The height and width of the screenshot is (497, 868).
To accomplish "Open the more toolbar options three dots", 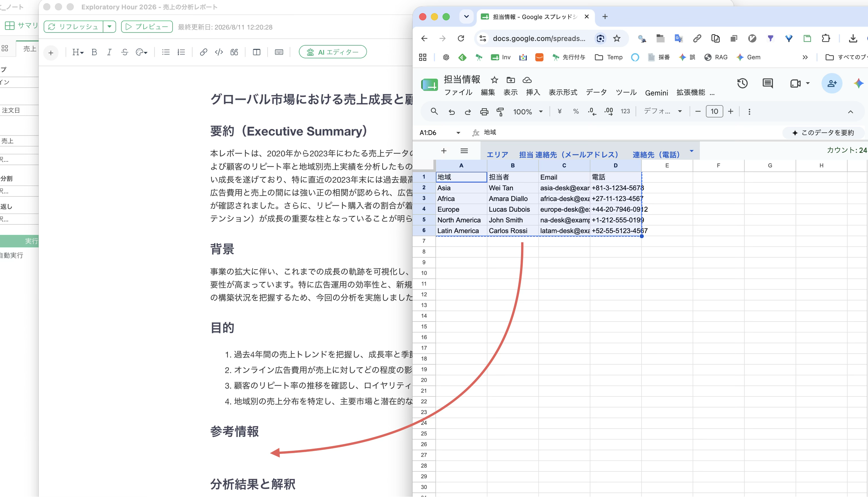I will (x=749, y=112).
